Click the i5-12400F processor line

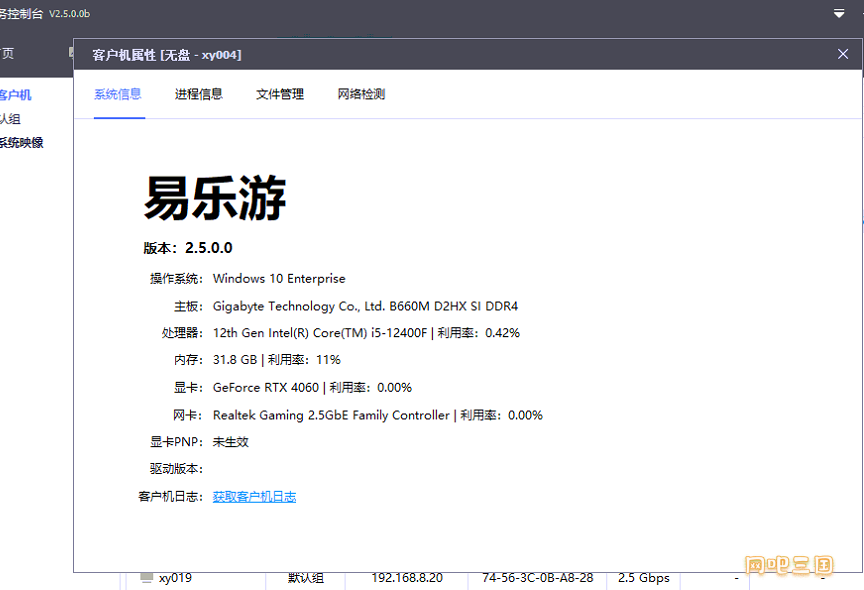click(366, 333)
